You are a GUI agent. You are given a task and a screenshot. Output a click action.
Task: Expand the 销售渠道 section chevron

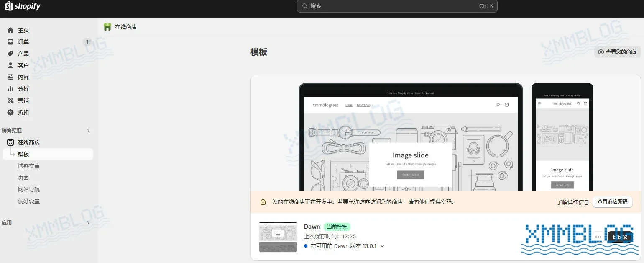click(x=88, y=130)
